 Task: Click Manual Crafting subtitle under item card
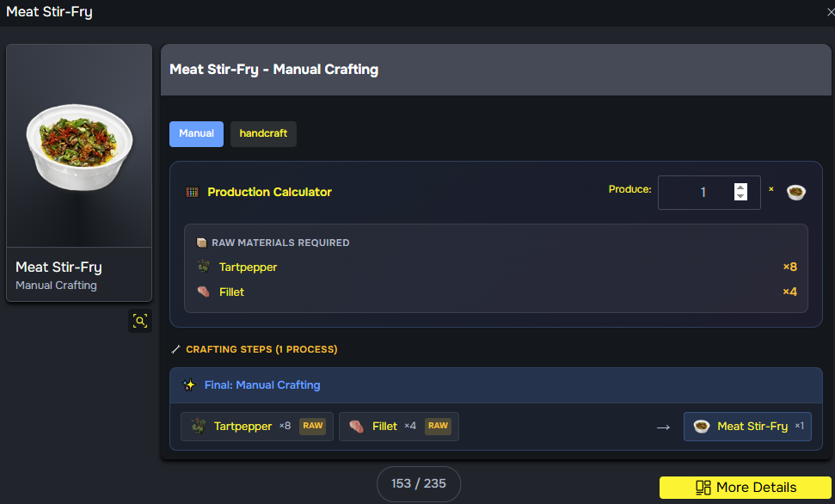[x=56, y=285]
